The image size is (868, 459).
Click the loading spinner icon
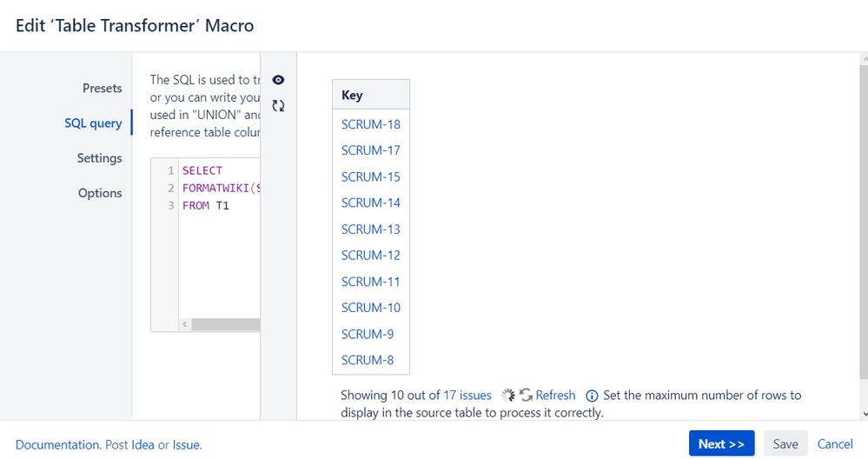pos(507,396)
